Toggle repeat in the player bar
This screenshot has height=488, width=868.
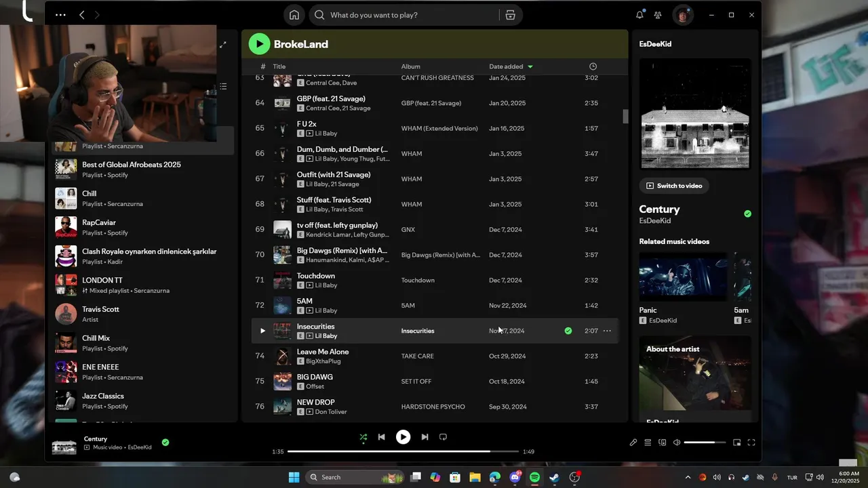tap(443, 437)
